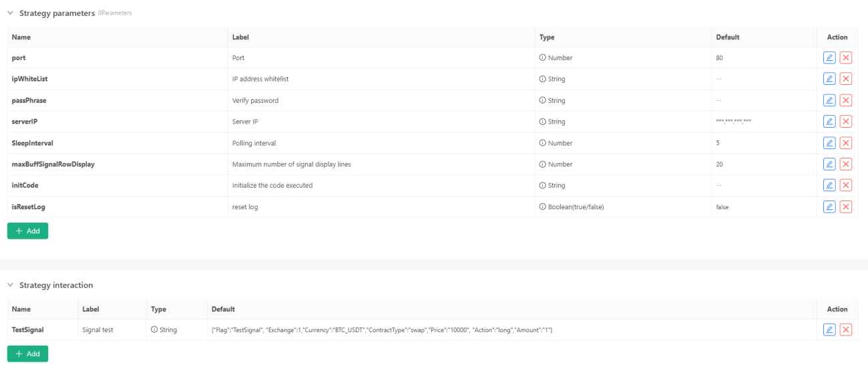Select the initCode name cell

[x=118, y=186]
